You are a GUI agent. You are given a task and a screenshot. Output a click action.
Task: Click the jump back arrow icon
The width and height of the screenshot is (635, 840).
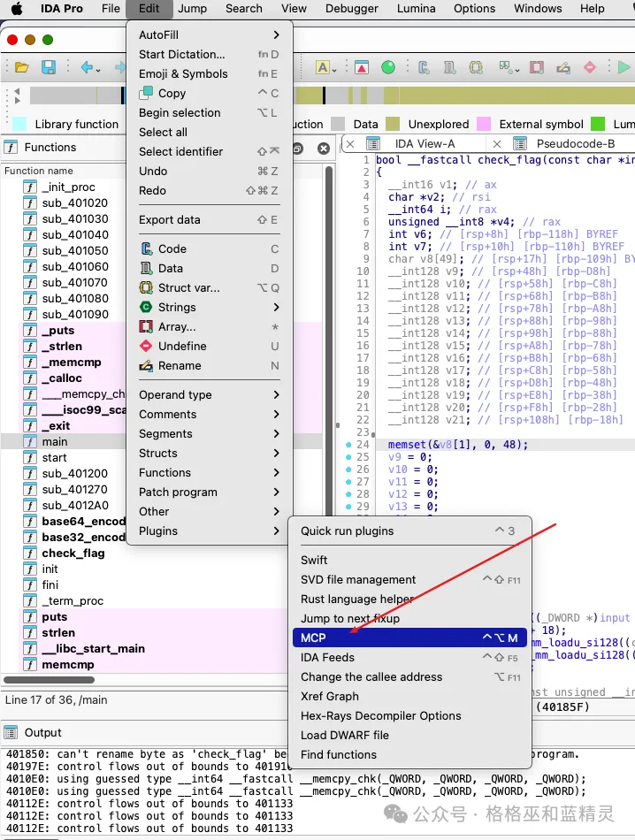tap(87, 67)
